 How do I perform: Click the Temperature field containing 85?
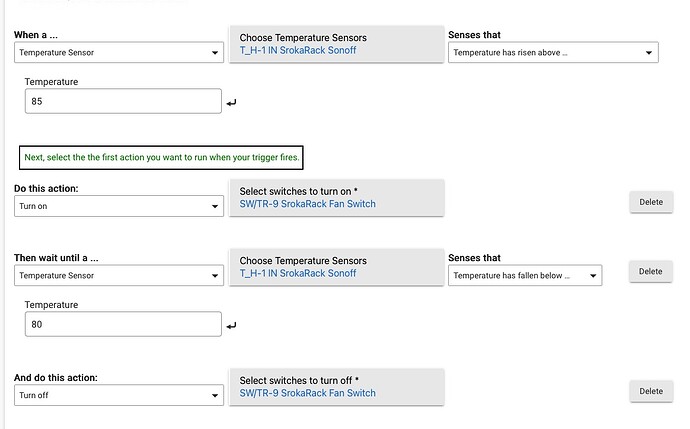(x=123, y=101)
